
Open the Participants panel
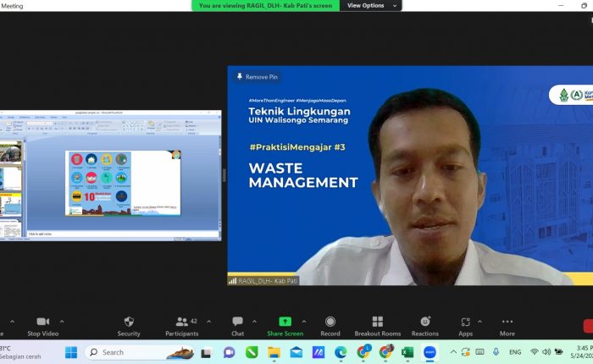pyautogui.click(x=182, y=322)
